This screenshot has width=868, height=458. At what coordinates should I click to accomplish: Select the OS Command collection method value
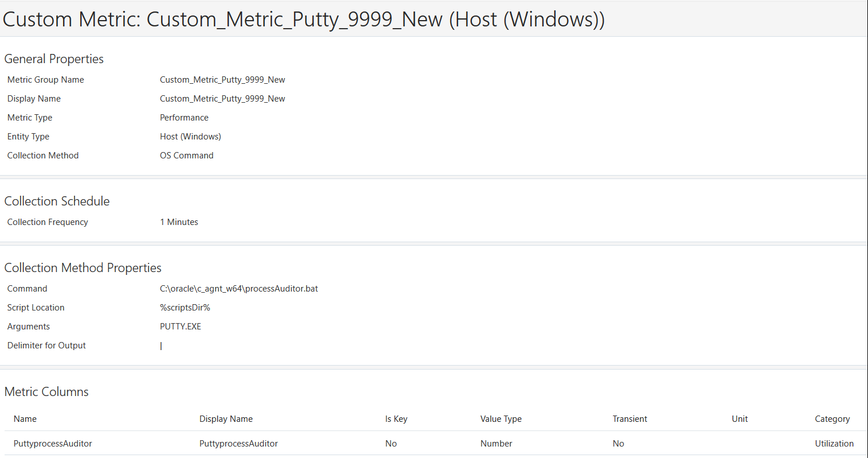click(x=186, y=156)
